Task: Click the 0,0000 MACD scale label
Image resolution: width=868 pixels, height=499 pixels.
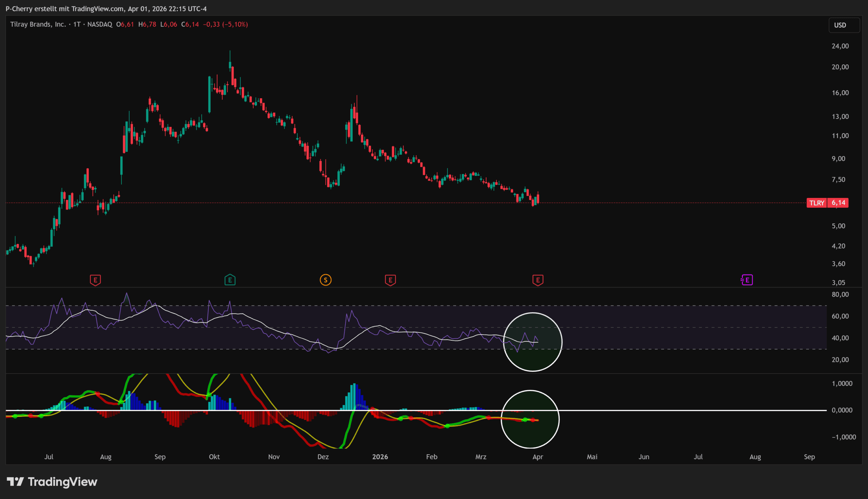Action: coord(842,410)
